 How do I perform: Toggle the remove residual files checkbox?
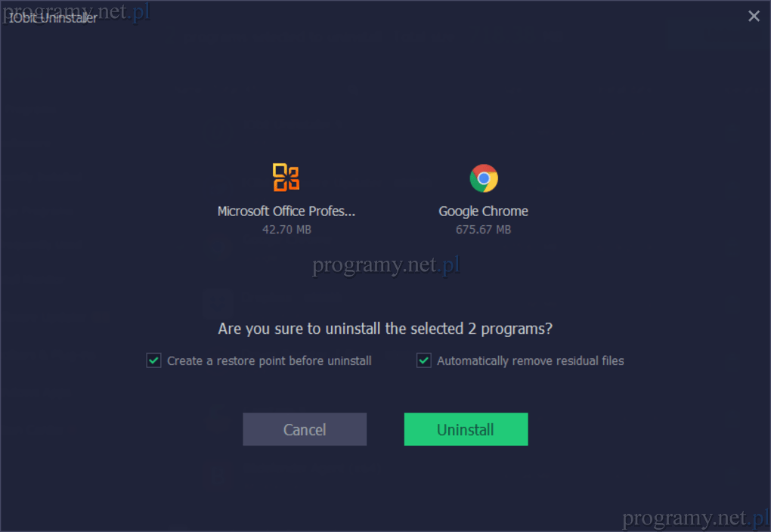coord(424,360)
